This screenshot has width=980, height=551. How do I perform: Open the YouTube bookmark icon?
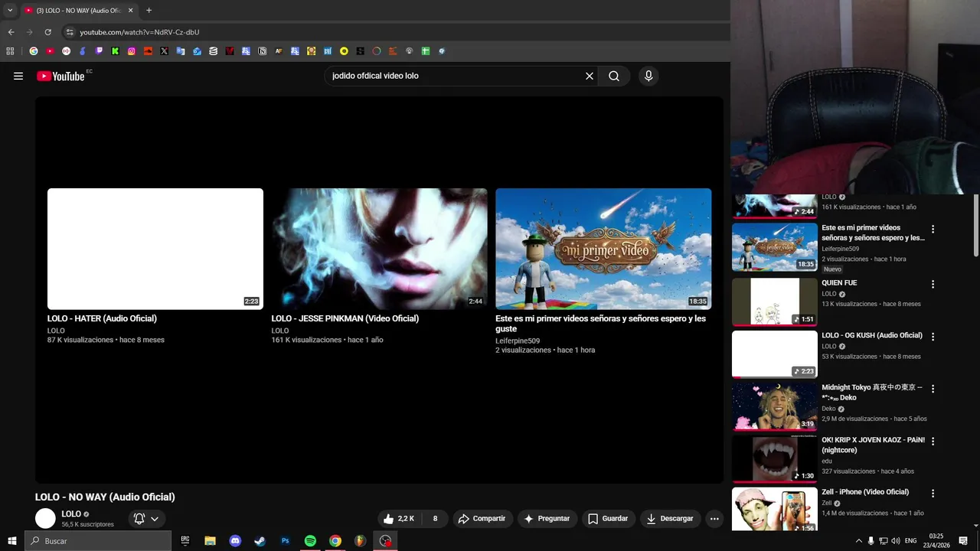point(50,51)
